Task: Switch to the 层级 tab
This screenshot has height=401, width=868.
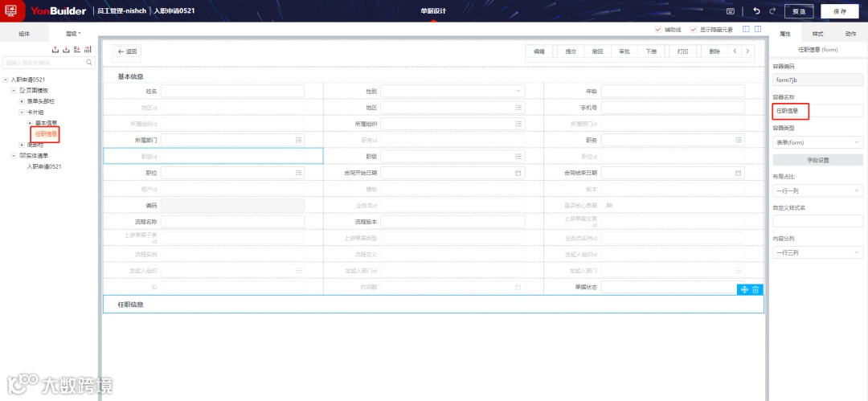Action: 73,34
